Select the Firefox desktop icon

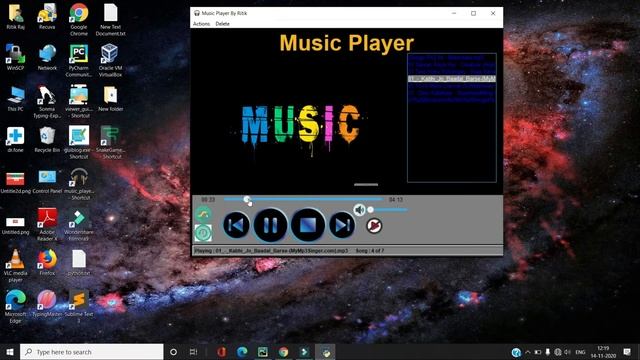pos(47,262)
